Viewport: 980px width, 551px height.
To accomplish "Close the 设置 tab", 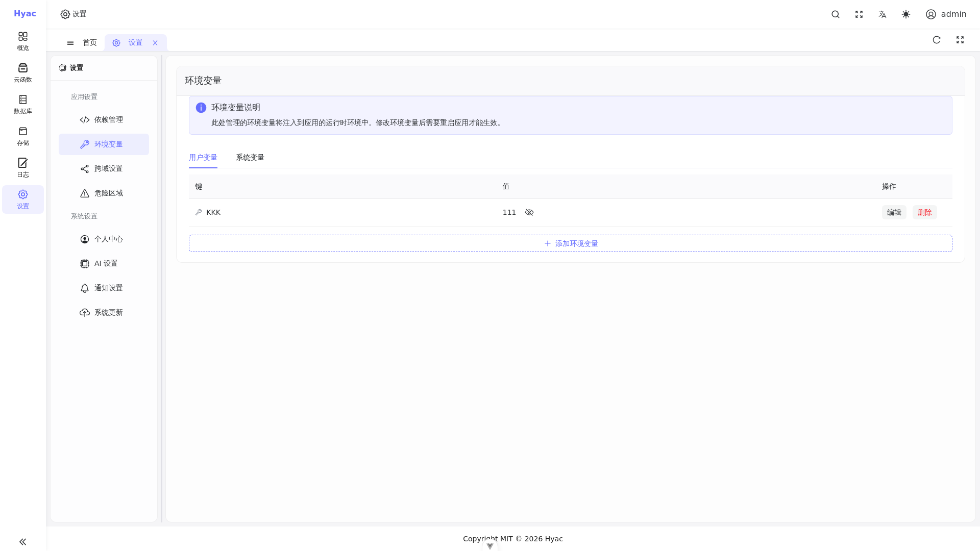I will click(x=155, y=43).
